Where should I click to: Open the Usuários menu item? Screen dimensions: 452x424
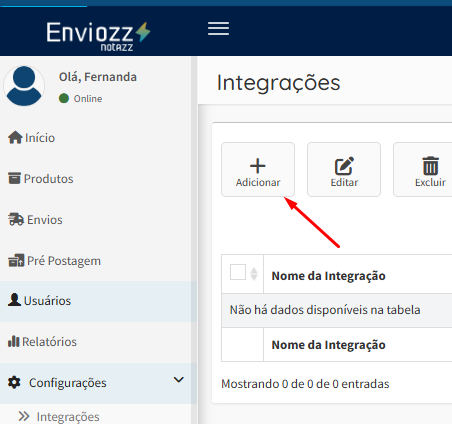click(x=96, y=301)
